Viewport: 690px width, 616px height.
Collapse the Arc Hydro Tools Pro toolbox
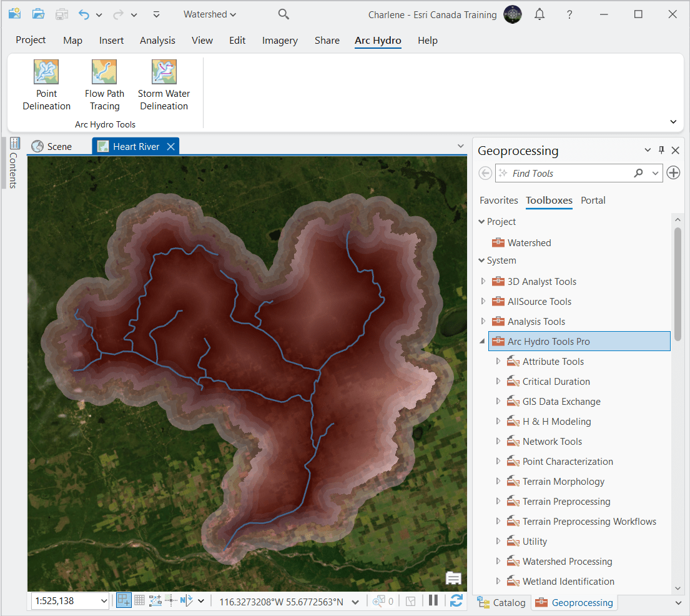[483, 341]
